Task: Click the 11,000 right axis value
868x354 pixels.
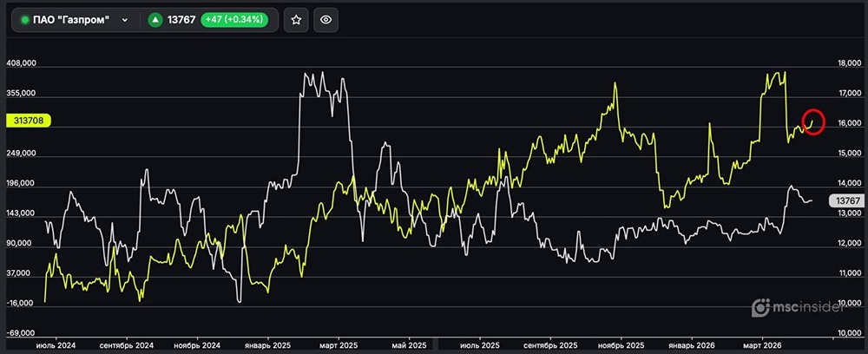Action: pyautogui.click(x=849, y=274)
